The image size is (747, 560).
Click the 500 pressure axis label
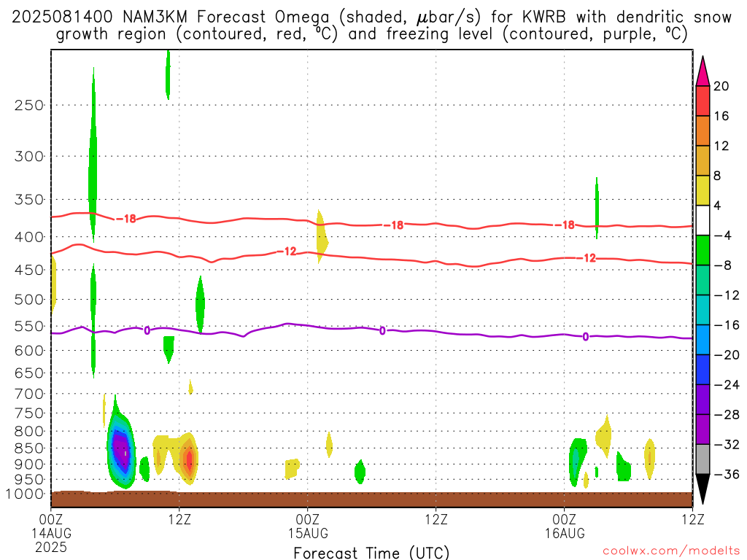coord(29,300)
